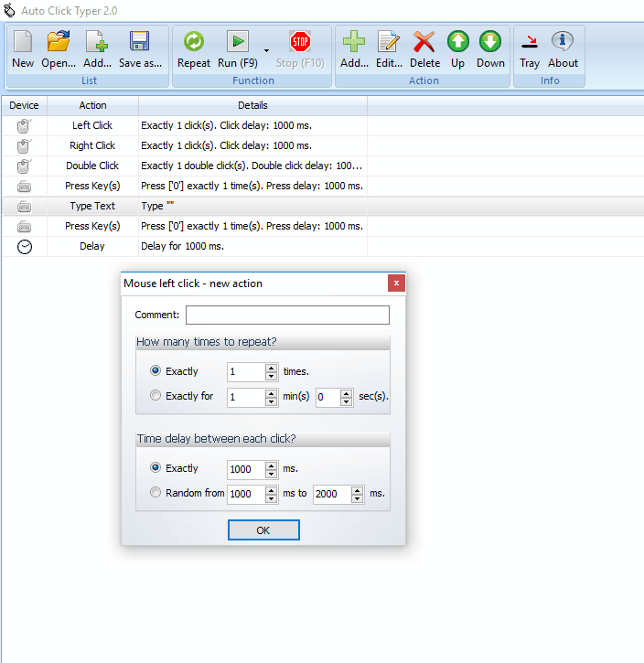Select the Left Click action text
The image size is (644, 663).
[92, 125]
